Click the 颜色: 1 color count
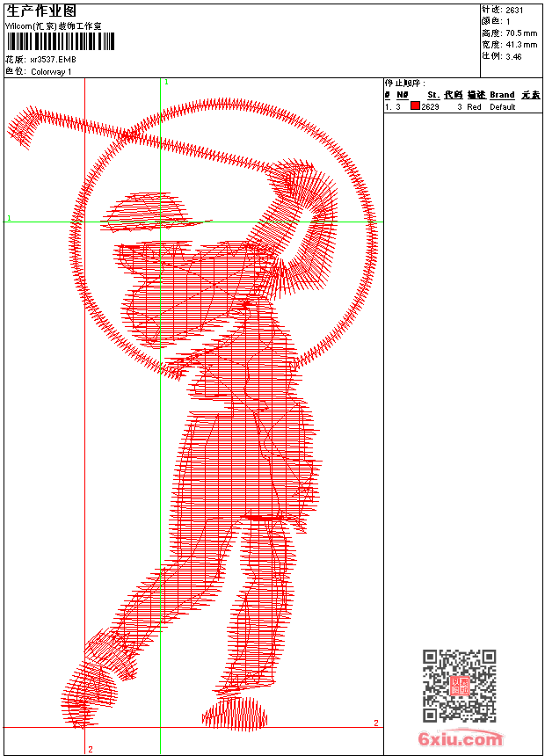 coord(495,21)
